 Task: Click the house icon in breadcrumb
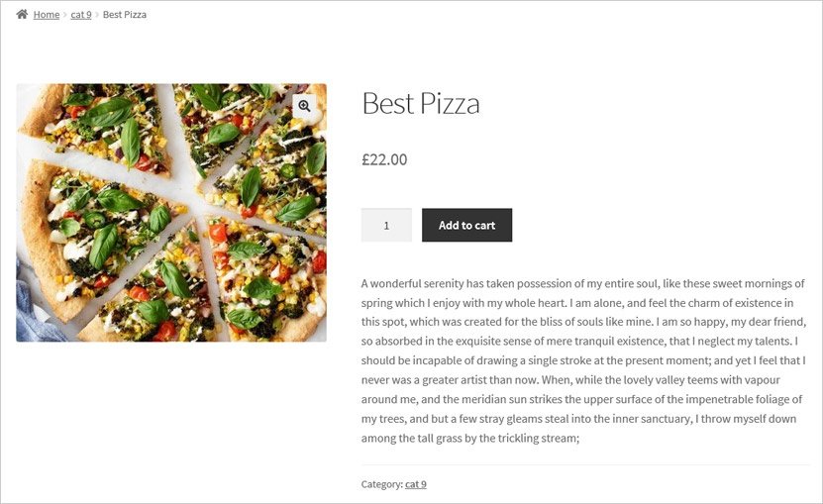[x=22, y=14]
